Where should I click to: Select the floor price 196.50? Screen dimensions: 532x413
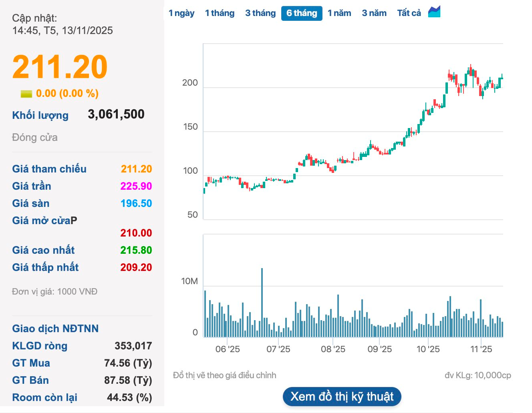click(x=136, y=203)
